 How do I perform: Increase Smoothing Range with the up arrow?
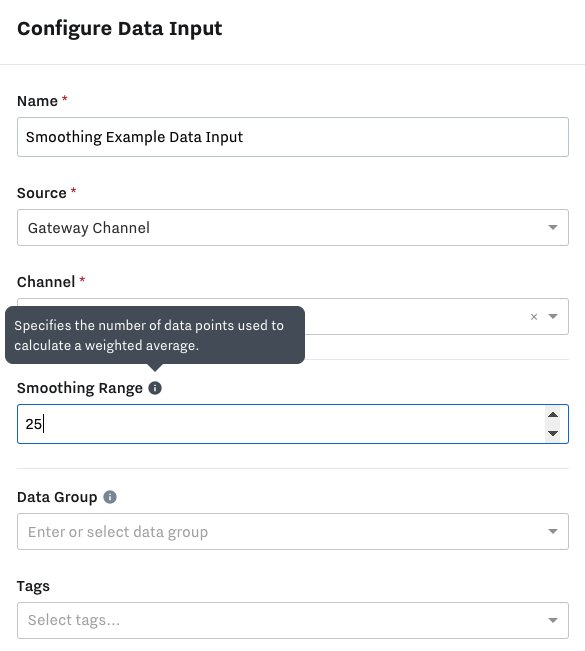[553, 414]
